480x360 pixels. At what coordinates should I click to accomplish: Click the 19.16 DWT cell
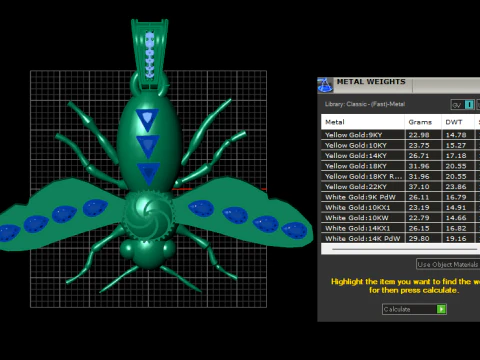tap(458, 238)
